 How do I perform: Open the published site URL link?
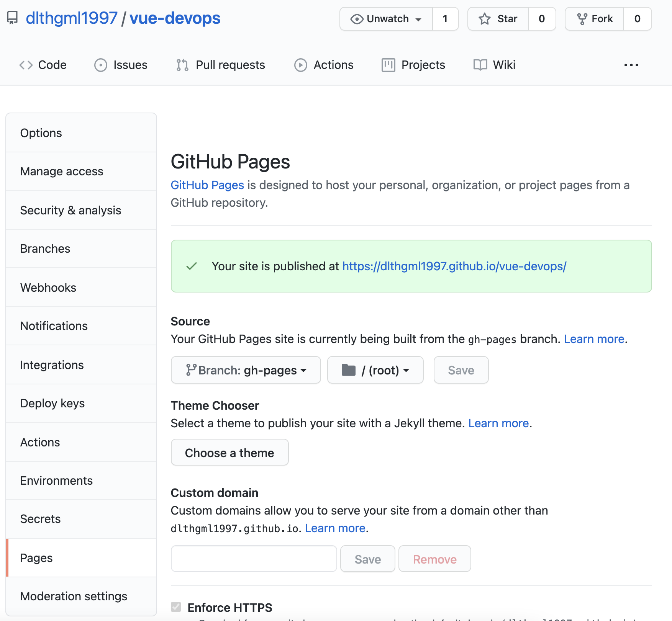tap(454, 266)
